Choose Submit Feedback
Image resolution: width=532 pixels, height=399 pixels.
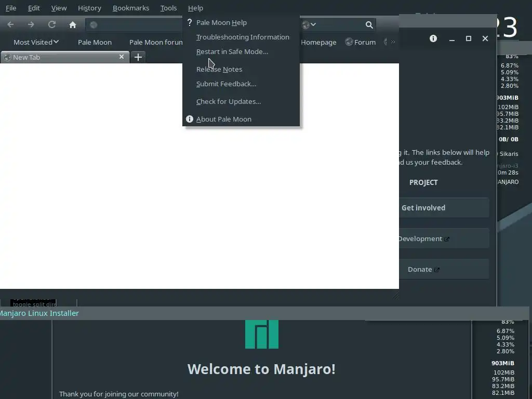pyautogui.click(x=241, y=84)
